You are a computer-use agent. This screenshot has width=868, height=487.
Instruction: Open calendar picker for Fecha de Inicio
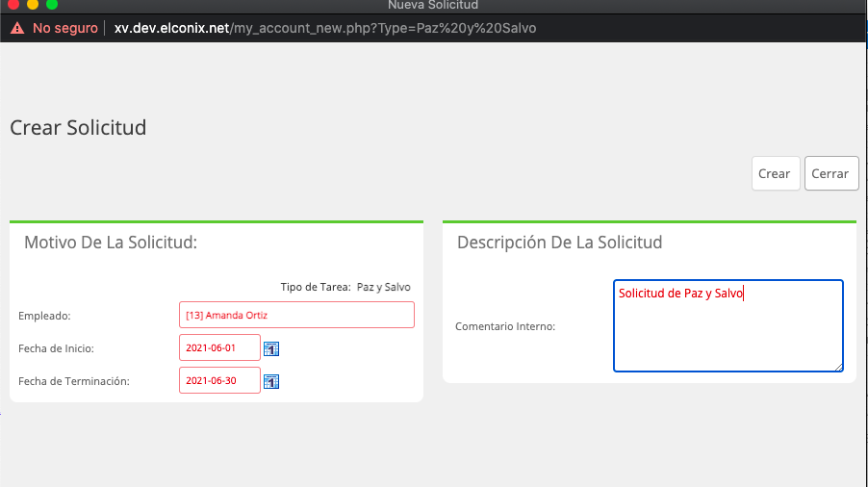tap(271, 348)
